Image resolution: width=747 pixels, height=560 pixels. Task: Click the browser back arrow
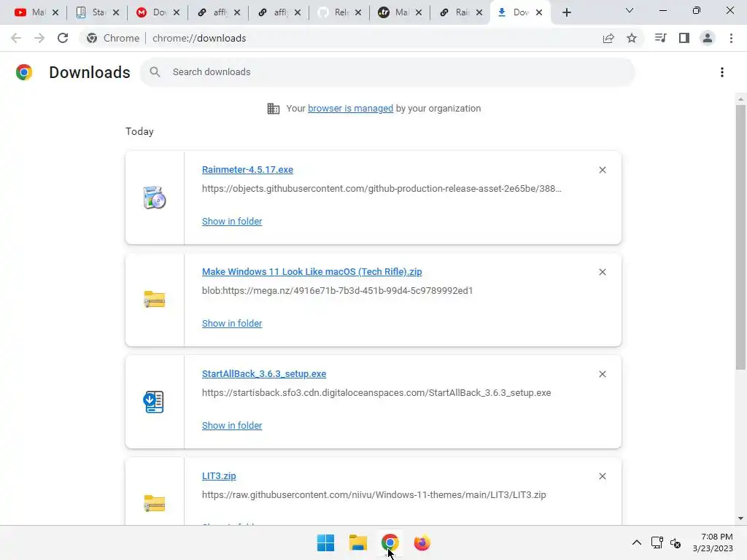point(16,38)
